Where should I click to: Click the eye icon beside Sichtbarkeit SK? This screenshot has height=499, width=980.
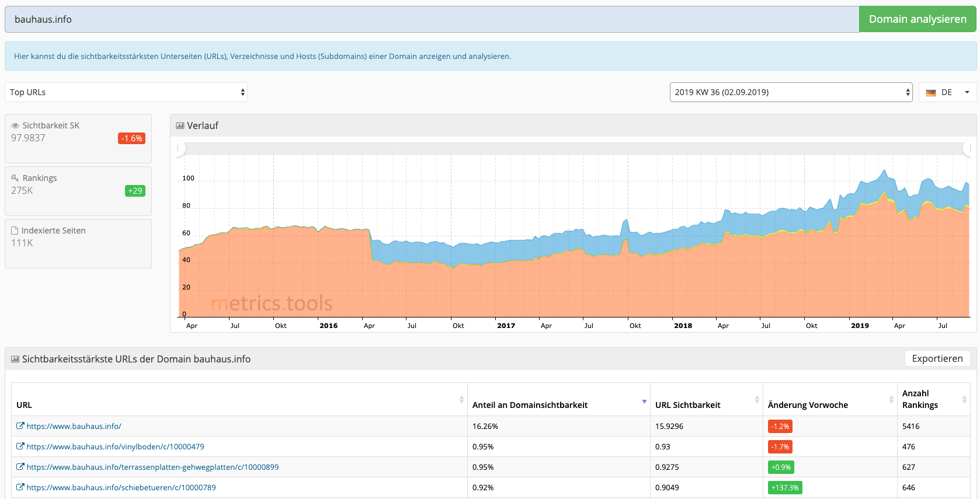tap(15, 125)
